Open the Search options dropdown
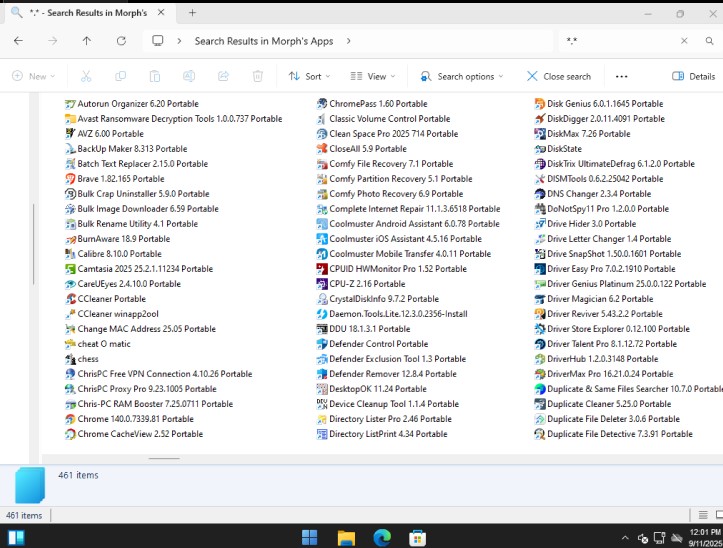The width and height of the screenshot is (723, 548). click(462, 76)
